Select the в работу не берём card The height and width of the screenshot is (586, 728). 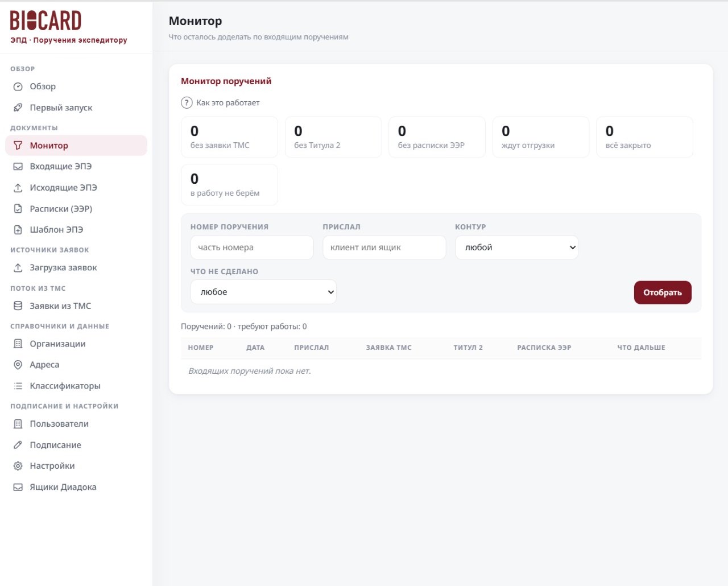coord(229,185)
